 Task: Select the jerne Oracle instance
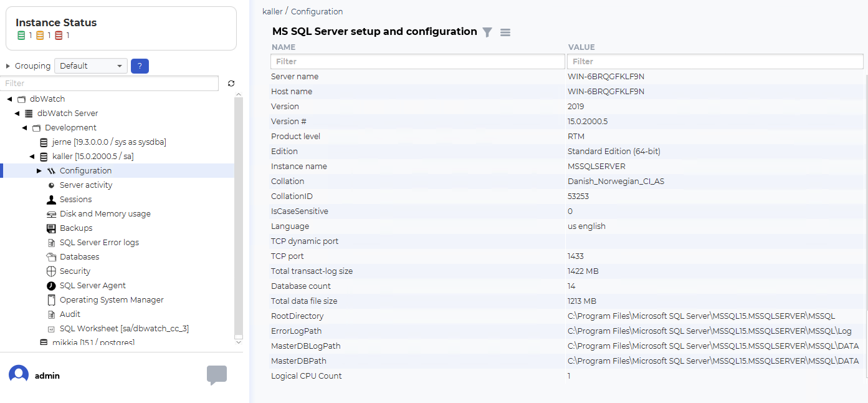tap(108, 142)
